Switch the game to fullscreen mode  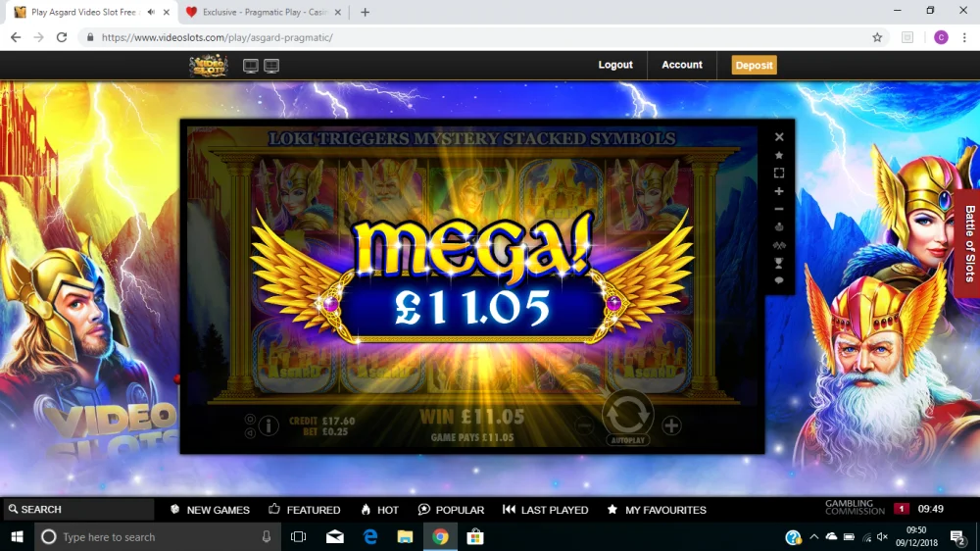(779, 173)
